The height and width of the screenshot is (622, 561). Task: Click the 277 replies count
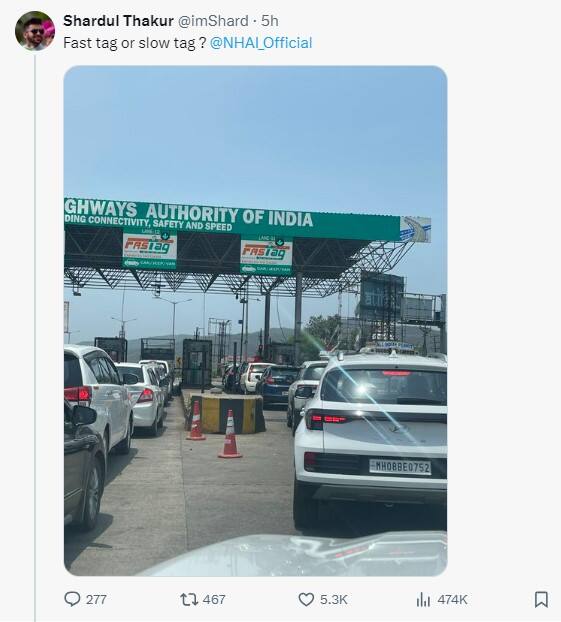96,599
